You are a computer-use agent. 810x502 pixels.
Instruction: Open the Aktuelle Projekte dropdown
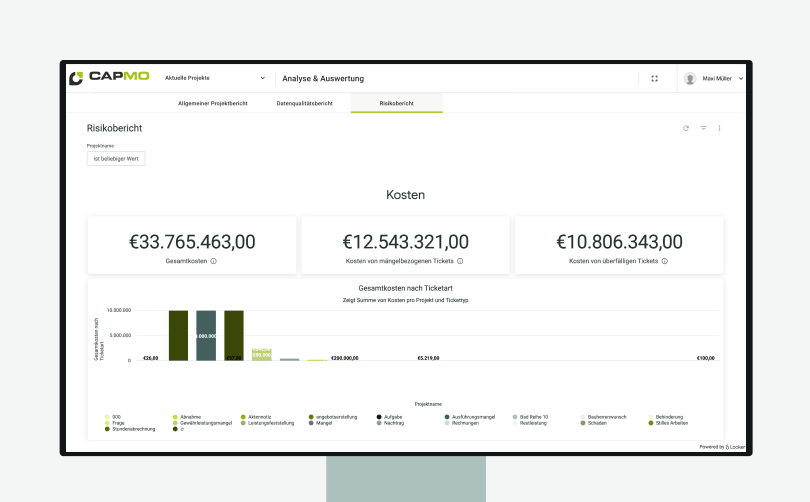click(215, 78)
